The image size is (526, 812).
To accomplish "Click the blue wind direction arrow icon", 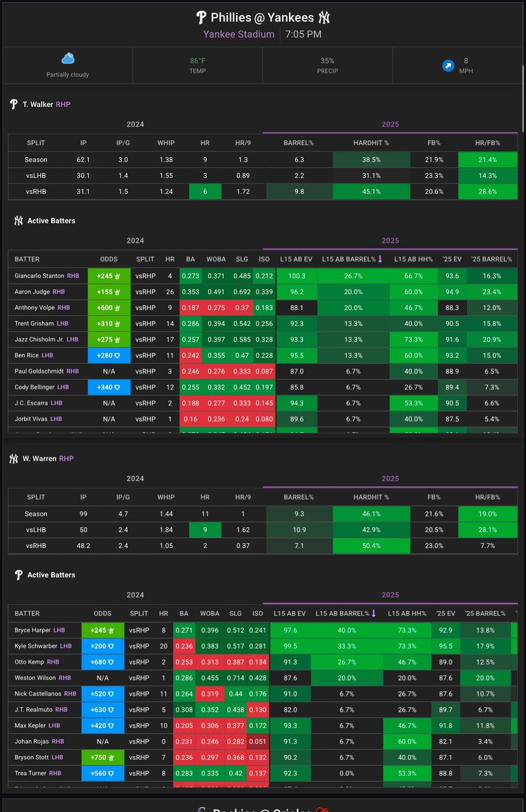I will [x=447, y=66].
